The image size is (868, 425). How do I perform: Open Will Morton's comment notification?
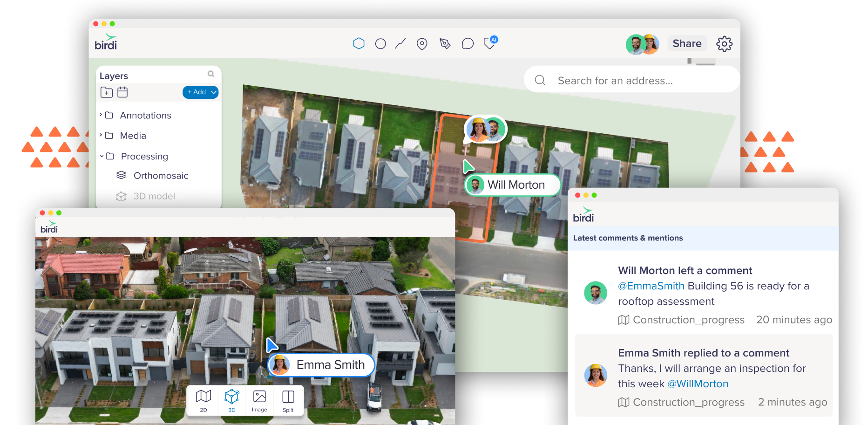pos(704,293)
